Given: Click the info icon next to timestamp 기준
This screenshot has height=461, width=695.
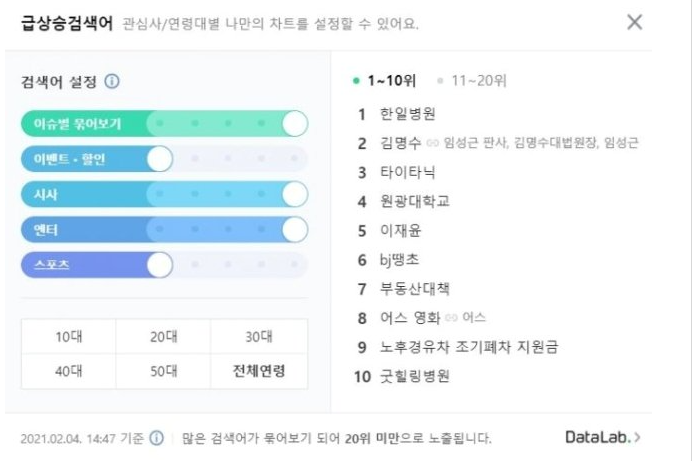Looking at the screenshot, I should [x=156, y=438].
